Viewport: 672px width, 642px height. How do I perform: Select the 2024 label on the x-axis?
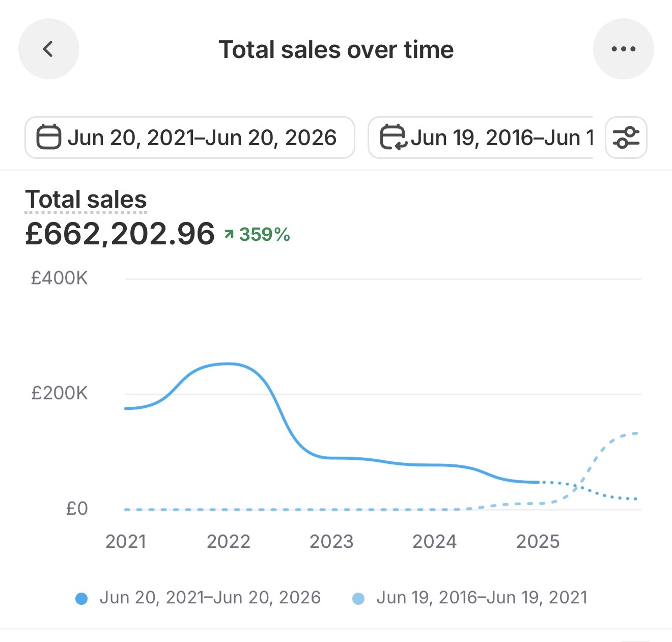[434, 542]
